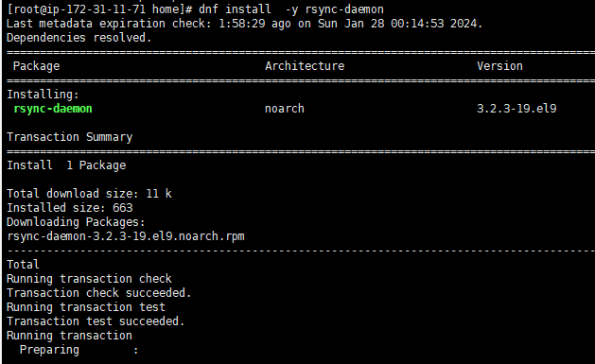Click the green "rsync-daemon" package name

click(x=53, y=109)
